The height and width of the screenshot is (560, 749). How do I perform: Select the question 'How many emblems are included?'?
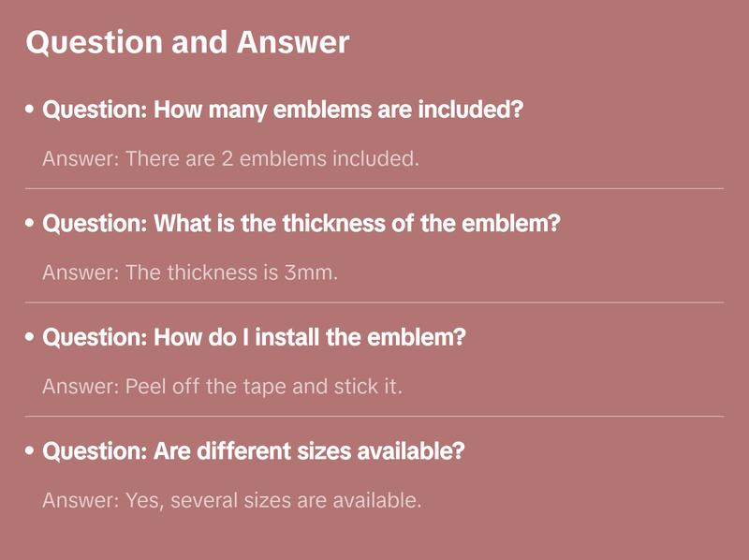pyautogui.click(x=283, y=110)
